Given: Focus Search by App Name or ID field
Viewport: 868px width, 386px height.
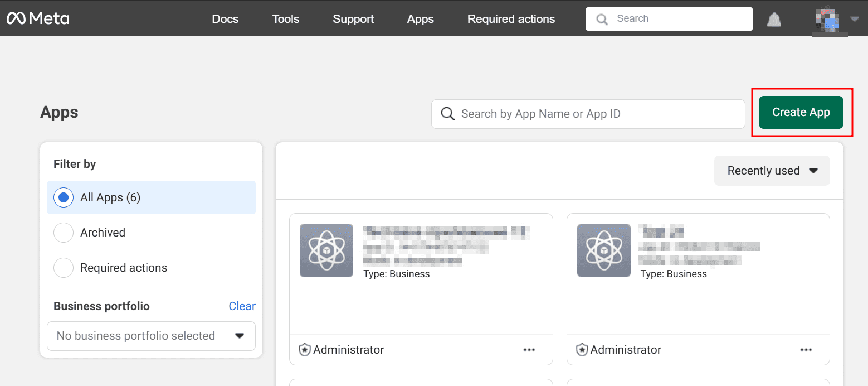Looking at the screenshot, I should [588, 114].
